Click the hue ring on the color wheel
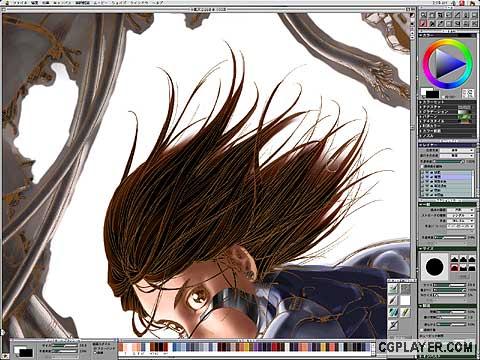480x360 pixels. tap(448, 41)
